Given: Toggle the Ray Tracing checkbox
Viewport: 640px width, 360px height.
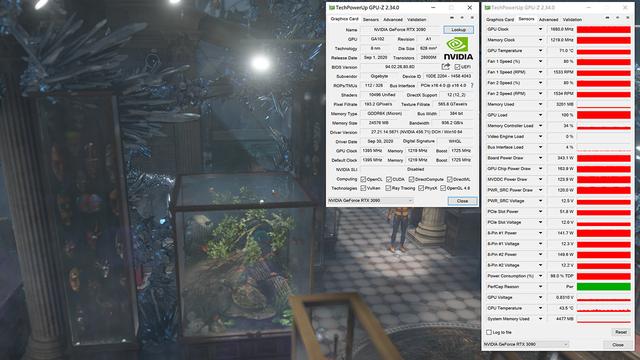Looking at the screenshot, I should pos(388,188).
